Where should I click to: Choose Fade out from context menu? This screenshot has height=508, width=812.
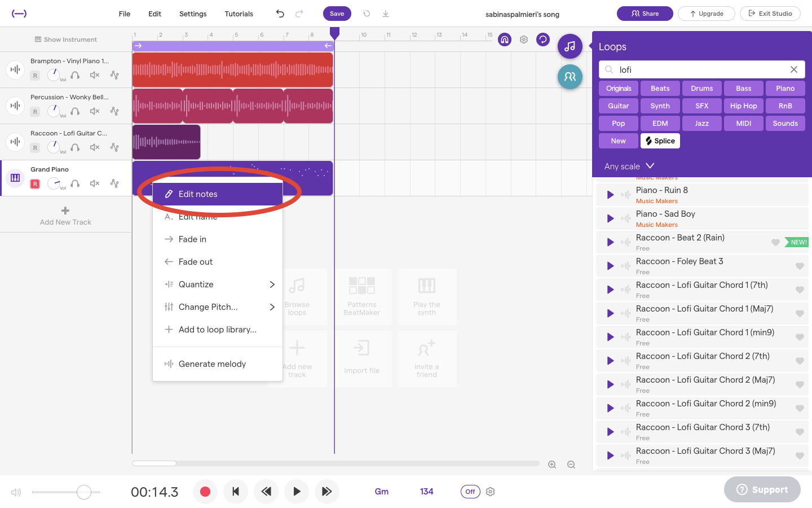[x=218, y=262]
